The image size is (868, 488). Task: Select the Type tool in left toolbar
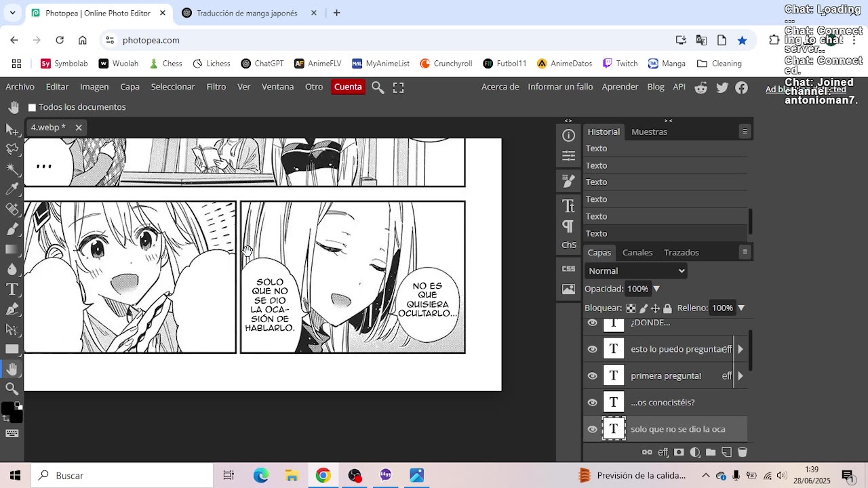[12, 289]
